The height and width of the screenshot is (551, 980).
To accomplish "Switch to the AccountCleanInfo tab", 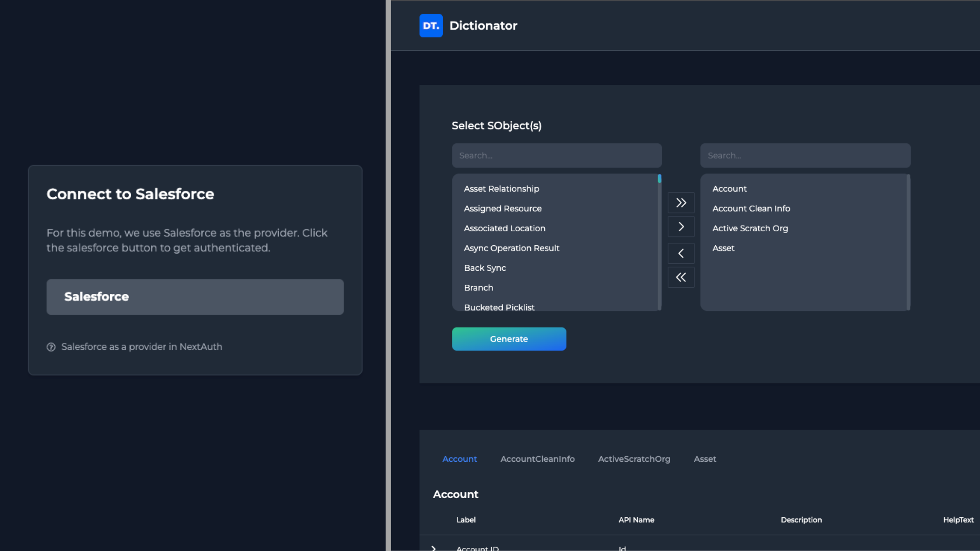I will [537, 459].
